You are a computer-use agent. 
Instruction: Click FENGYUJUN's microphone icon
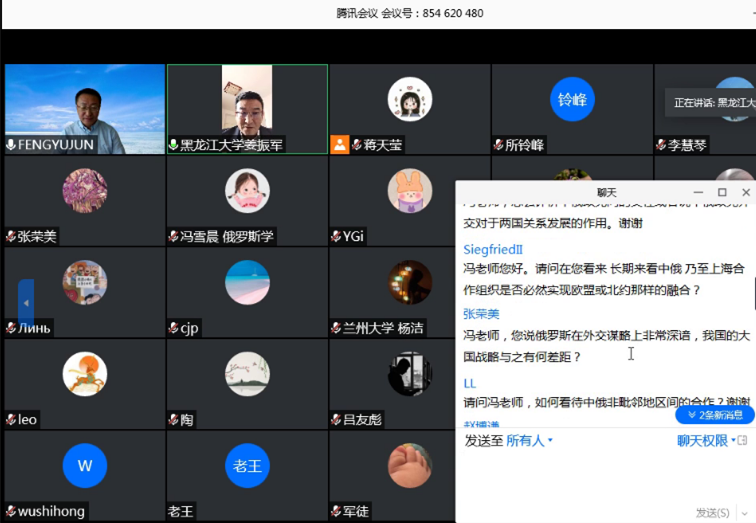point(11,145)
